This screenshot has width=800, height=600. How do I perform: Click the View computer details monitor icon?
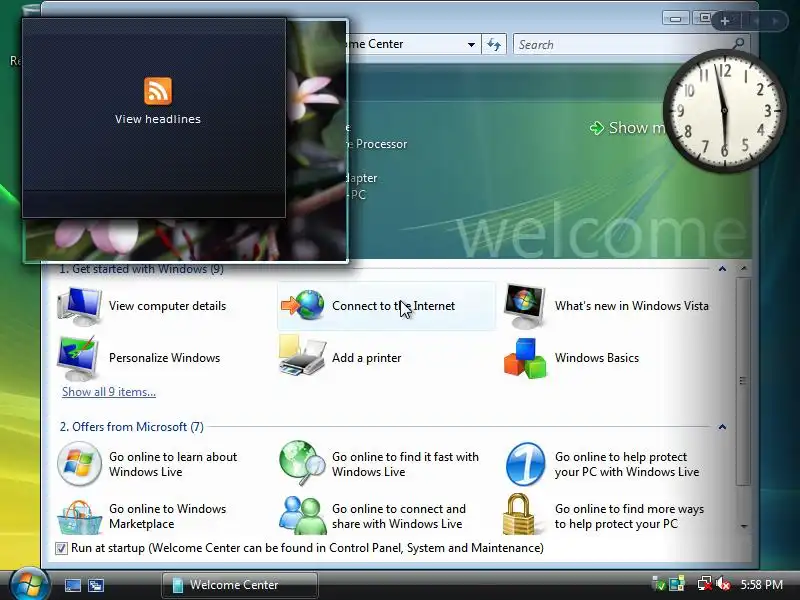79,306
